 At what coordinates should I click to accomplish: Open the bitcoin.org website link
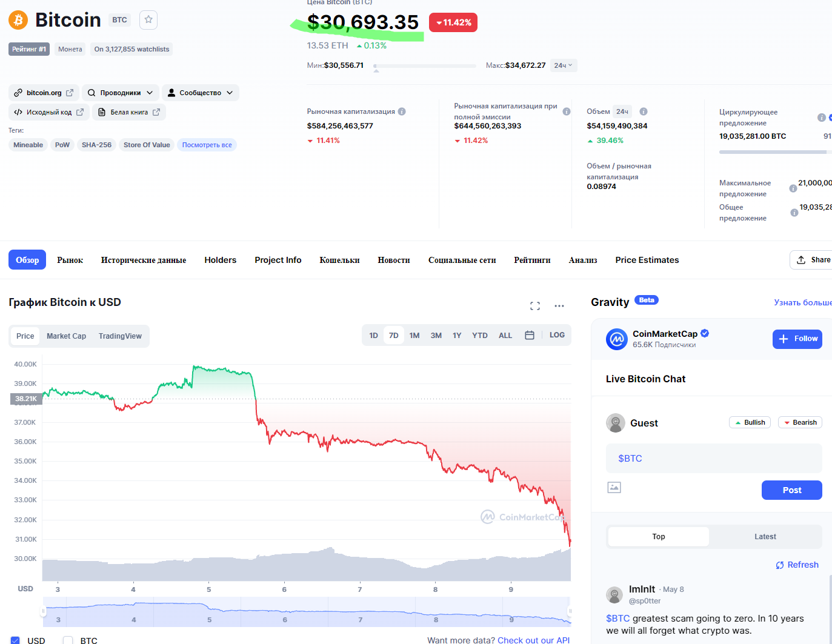point(44,93)
